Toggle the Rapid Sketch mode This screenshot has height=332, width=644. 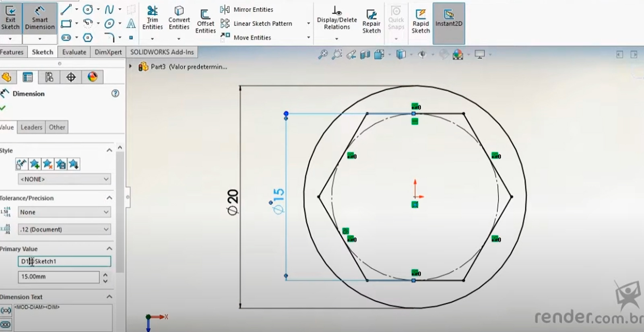click(x=421, y=22)
